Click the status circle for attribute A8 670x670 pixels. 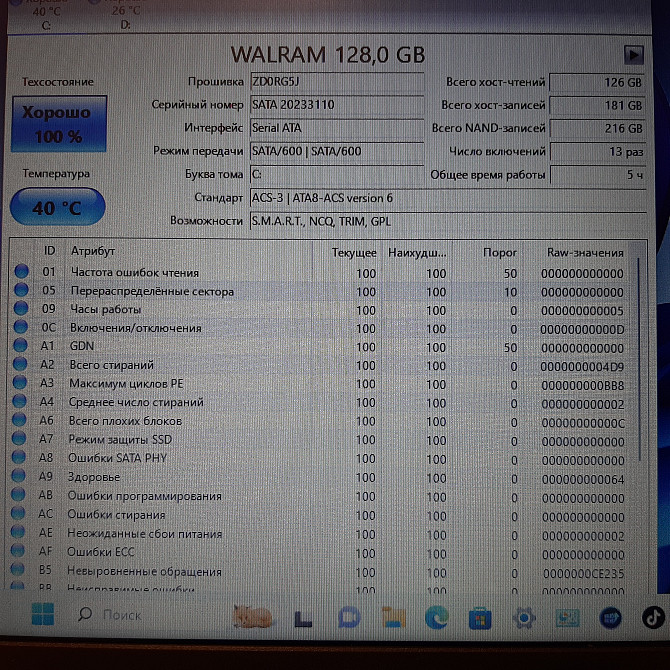pos(18,457)
